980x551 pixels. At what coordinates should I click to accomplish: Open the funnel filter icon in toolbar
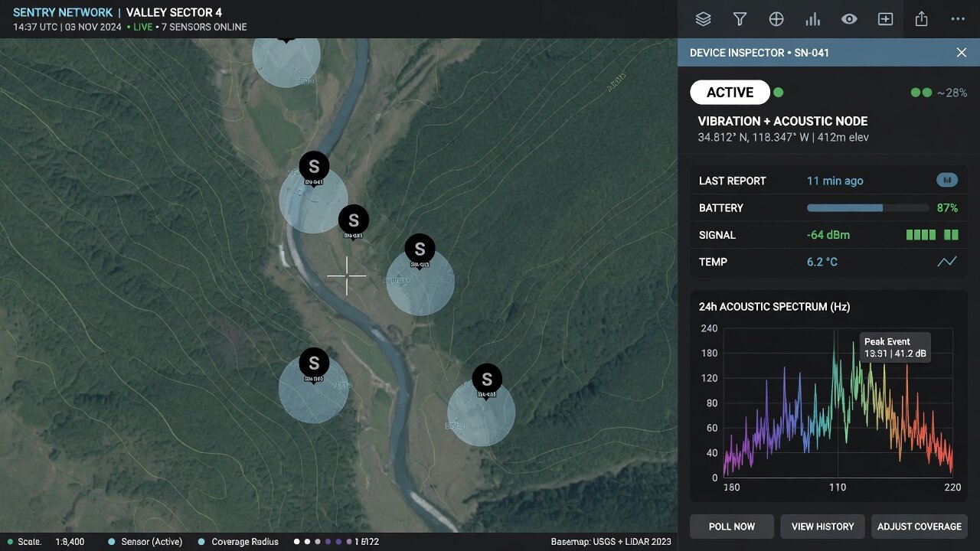point(740,19)
